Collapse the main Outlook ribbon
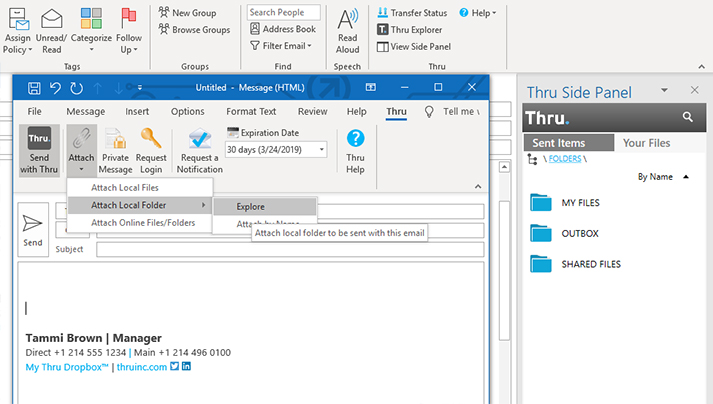Viewport: 713px width, 404px height. pos(702,66)
